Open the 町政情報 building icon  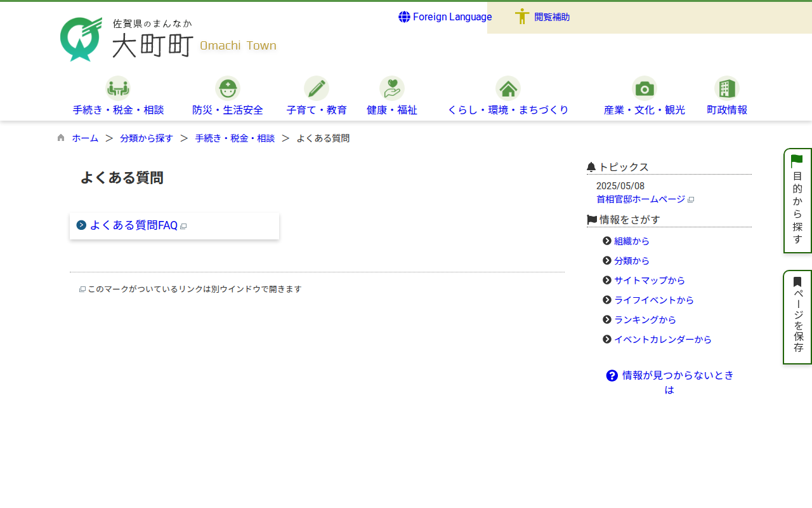coord(726,88)
